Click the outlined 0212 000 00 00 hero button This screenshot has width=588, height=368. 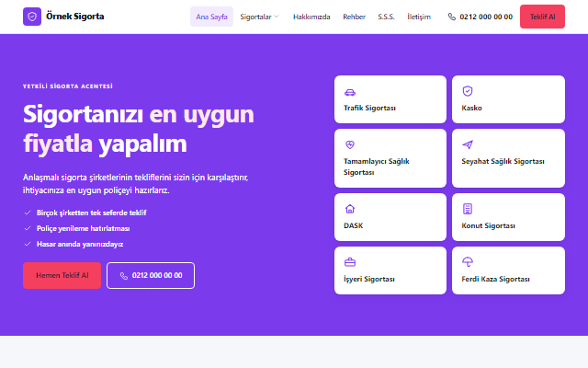[x=151, y=275]
